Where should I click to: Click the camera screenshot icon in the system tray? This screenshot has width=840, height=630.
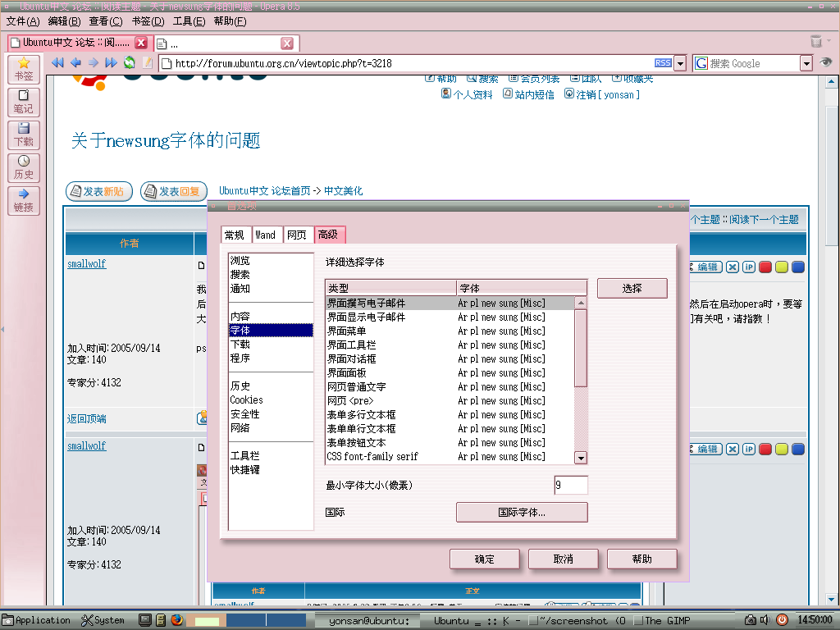(x=751, y=620)
